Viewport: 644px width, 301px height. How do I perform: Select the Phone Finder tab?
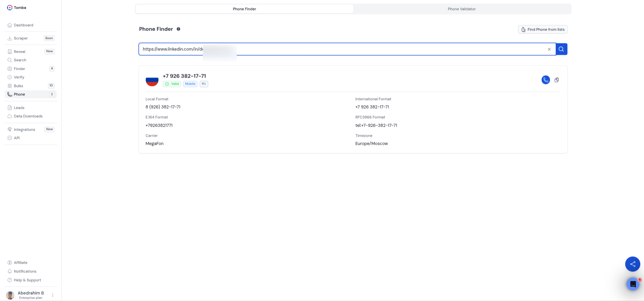pyautogui.click(x=244, y=9)
